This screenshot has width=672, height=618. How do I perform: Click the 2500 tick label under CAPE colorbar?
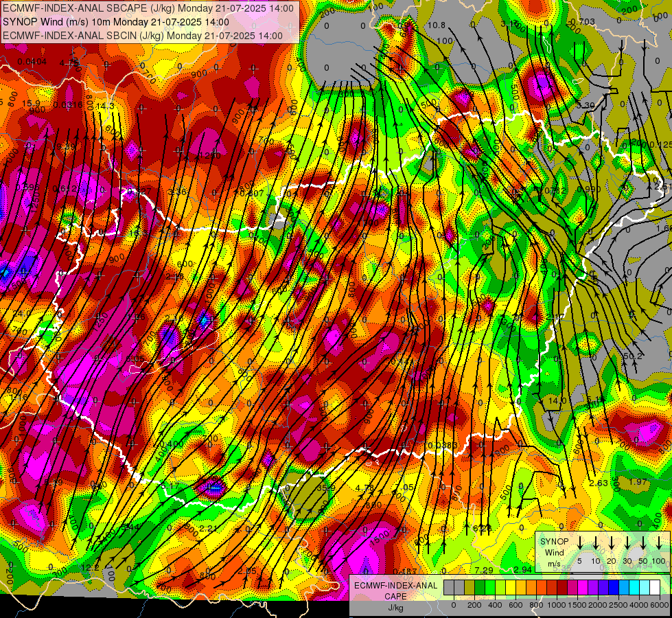[x=618, y=605]
